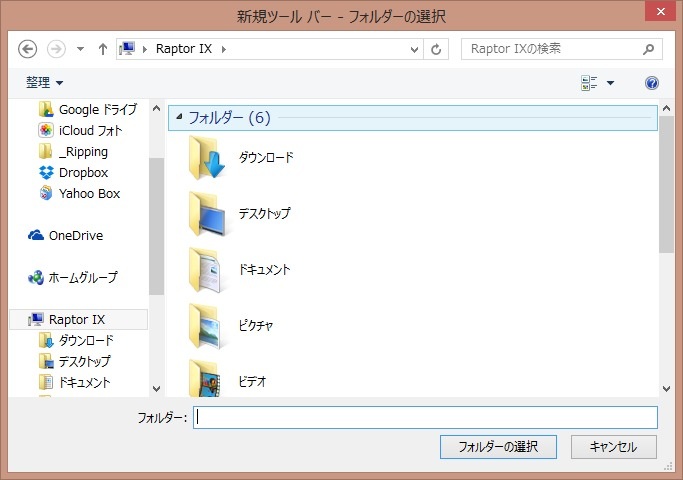Viewport: 683px width, 480px height.
Task: Select the デスクトップ folder icon in main pane
Action: tap(206, 213)
